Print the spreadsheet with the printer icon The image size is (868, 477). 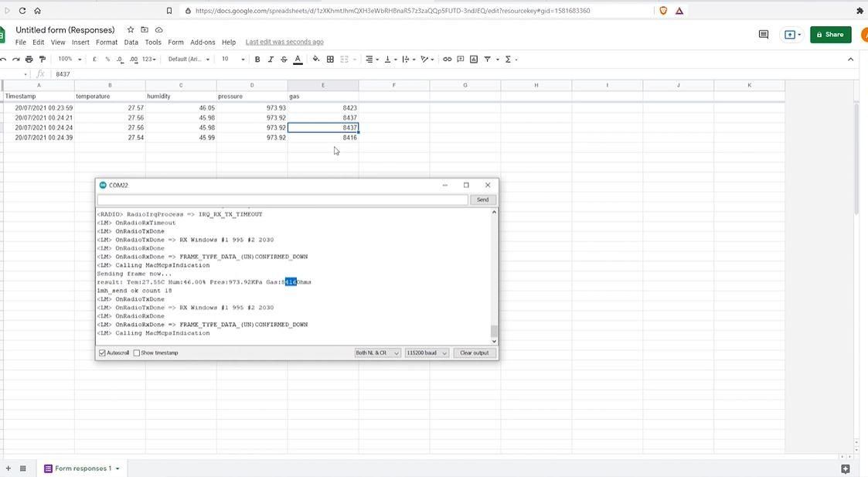29,60
